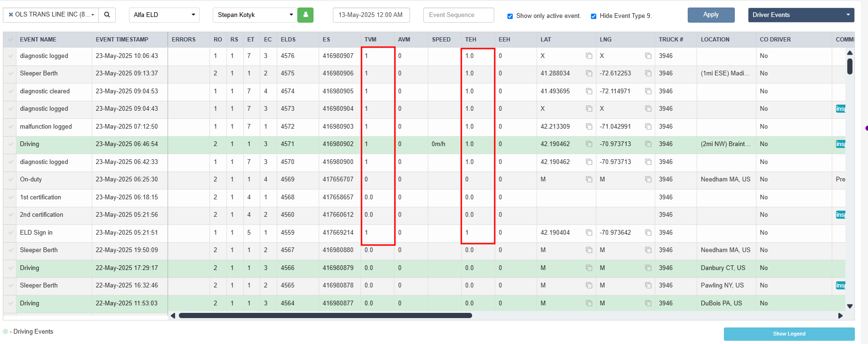The width and height of the screenshot is (868, 344).
Task: Click the CO DRIVER column header
Action: [x=775, y=40]
